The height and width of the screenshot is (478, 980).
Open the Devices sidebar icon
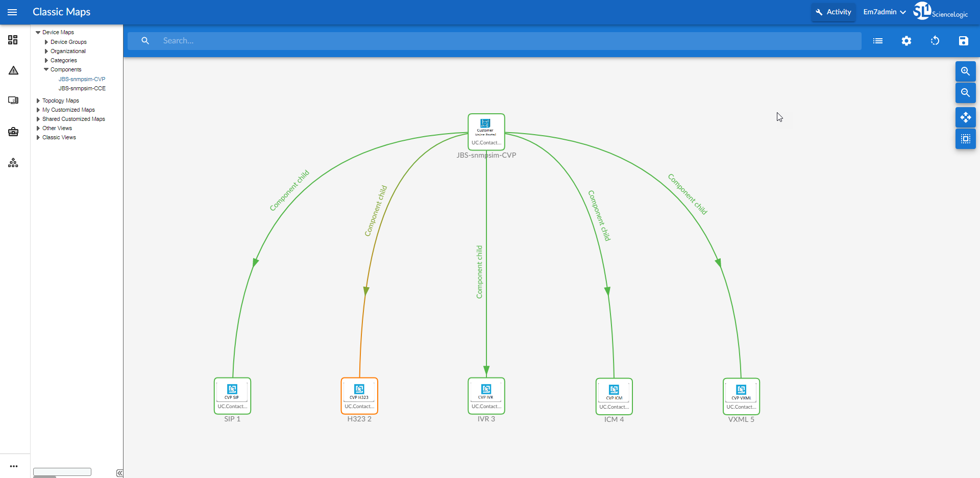click(x=13, y=100)
